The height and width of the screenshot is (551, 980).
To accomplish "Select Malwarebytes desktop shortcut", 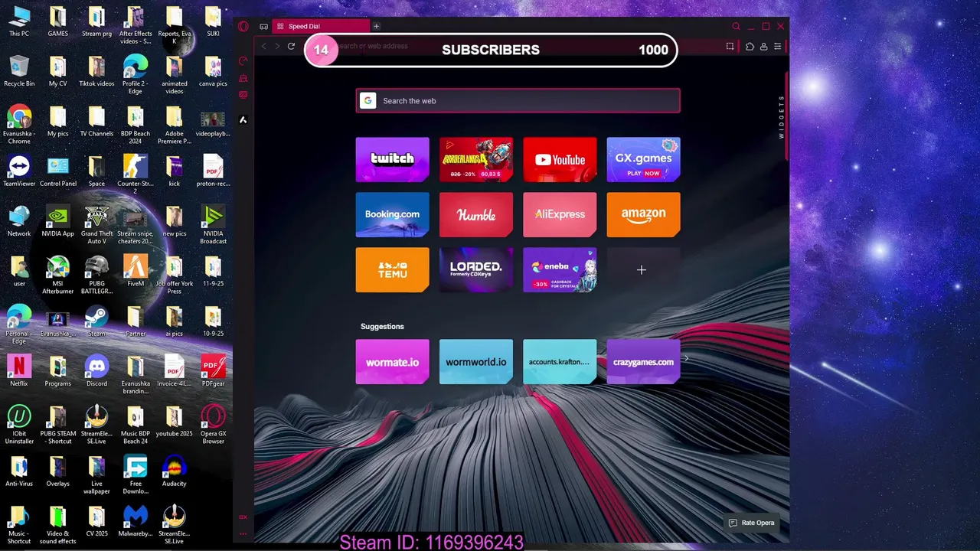I will coord(136,521).
